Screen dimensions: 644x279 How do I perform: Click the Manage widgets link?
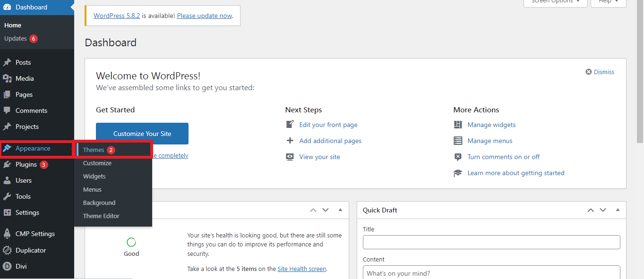(x=491, y=125)
